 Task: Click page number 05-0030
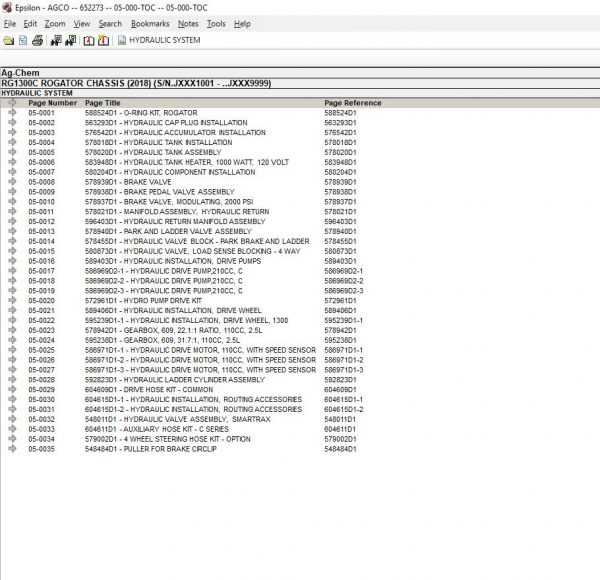point(41,399)
